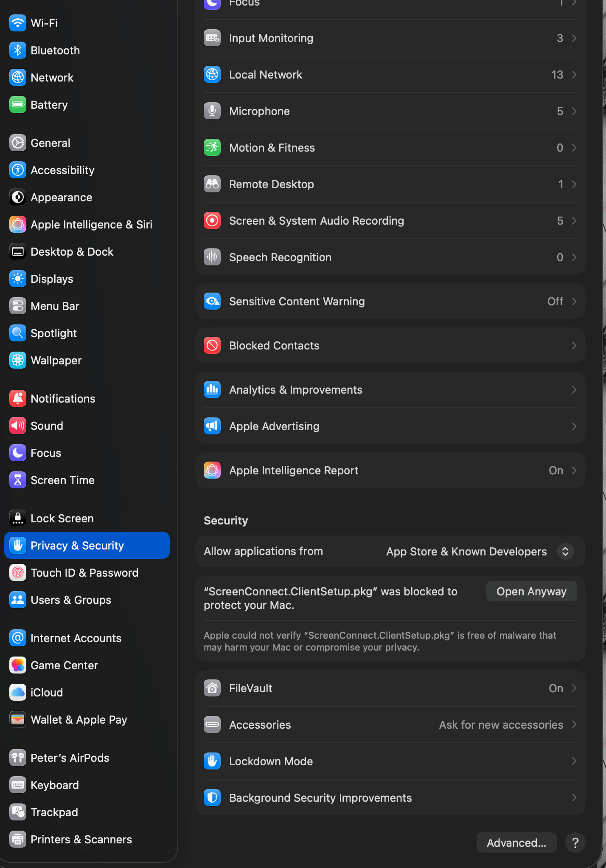Expand the Input Monitoring row chevron
This screenshot has height=868, width=606.
click(574, 38)
